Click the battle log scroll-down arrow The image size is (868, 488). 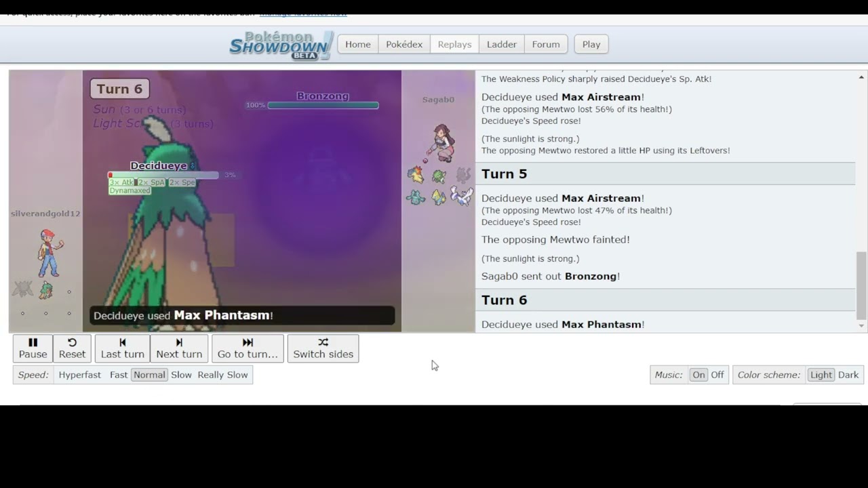tap(861, 326)
